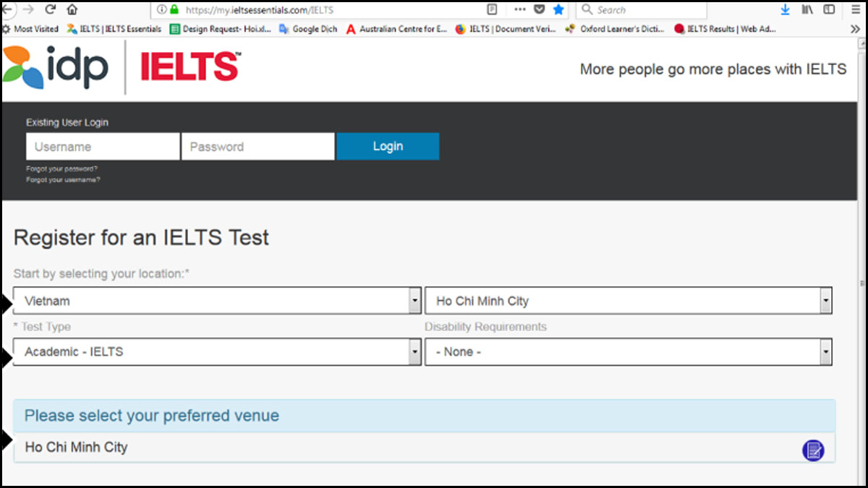Bookmark the page using the star icon

click(558, 9)
